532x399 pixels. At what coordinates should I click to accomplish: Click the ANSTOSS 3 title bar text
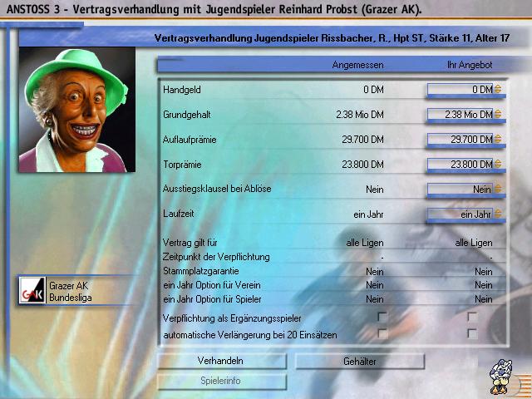point(214,9)
